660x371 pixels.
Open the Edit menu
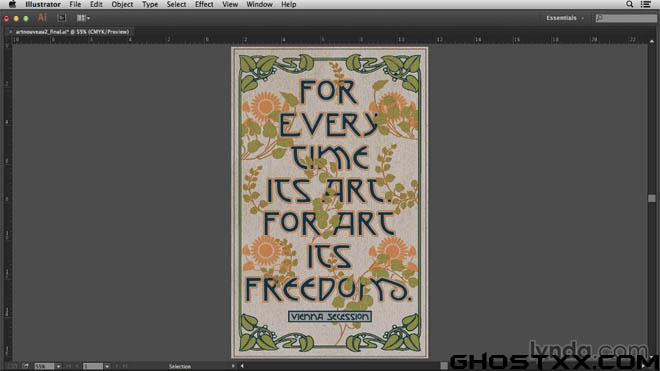(x=96, y=4)
